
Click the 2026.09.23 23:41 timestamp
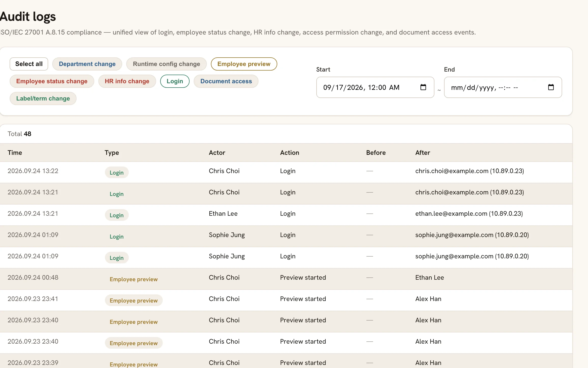33,299
